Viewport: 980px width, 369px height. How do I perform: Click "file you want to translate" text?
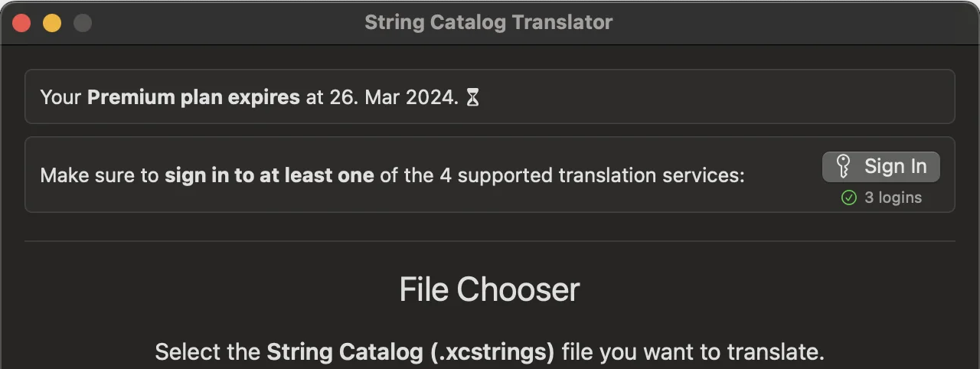point(693,352)
